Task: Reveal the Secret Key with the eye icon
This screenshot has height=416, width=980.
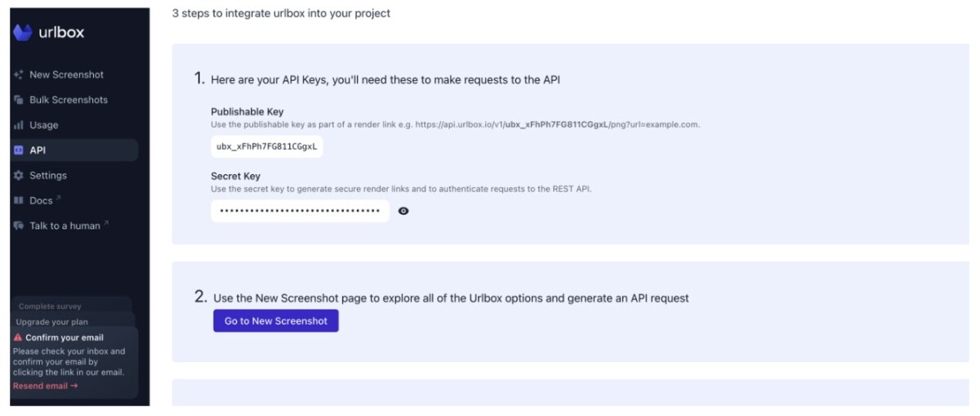Action: (x=403, y=211)
